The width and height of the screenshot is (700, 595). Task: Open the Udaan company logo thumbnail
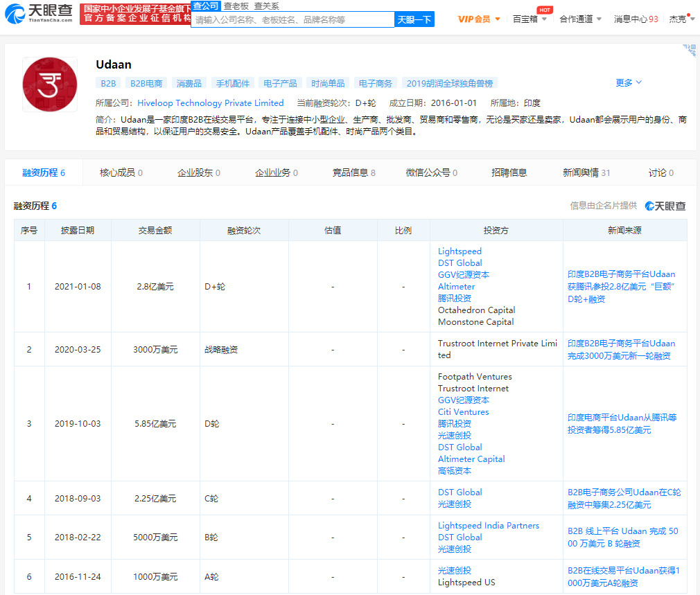(x=49, y=85)
